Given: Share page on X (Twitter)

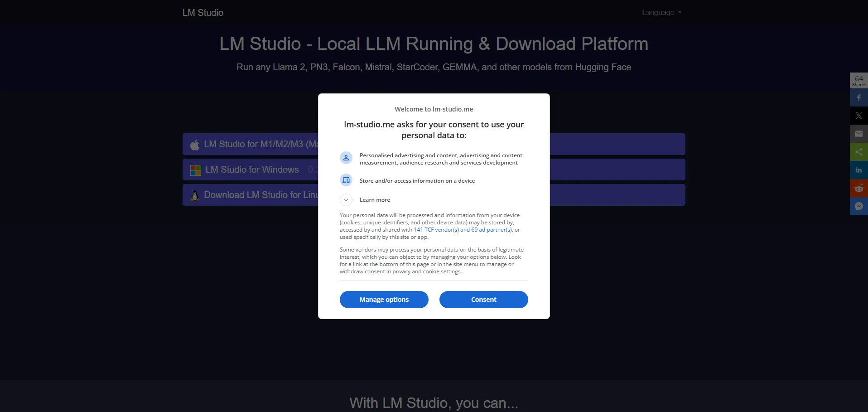Looking at the screenshot, I should pyautogui.click(x=858, y=116).
